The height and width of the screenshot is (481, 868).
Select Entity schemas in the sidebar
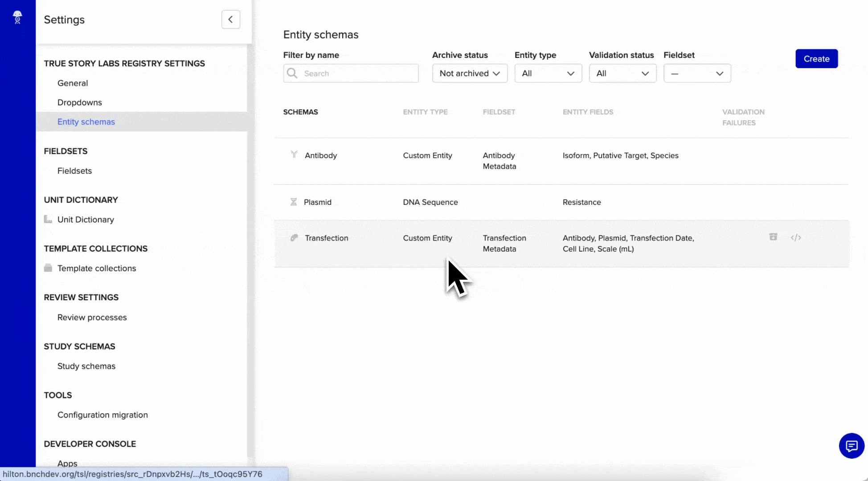click(86, 122)
